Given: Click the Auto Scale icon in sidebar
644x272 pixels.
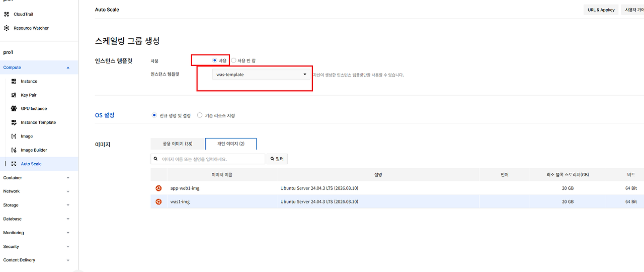Looking at the screenshot, I should tap(14, 164).
